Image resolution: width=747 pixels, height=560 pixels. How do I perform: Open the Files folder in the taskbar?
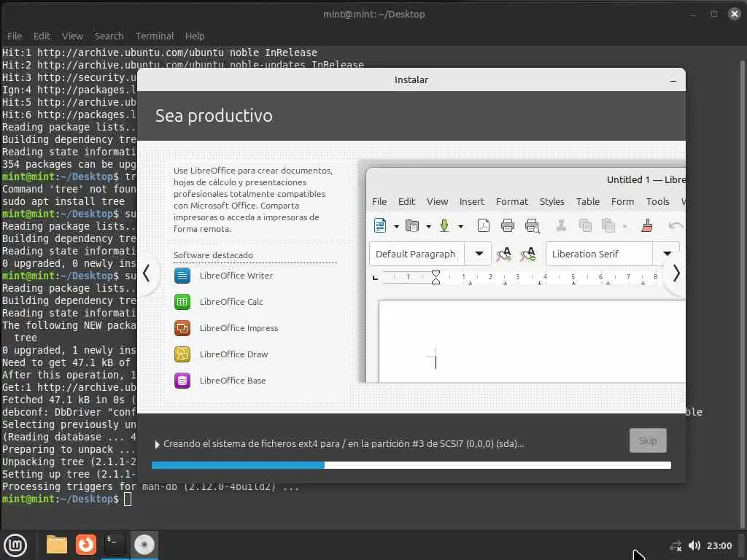[57, 545]
